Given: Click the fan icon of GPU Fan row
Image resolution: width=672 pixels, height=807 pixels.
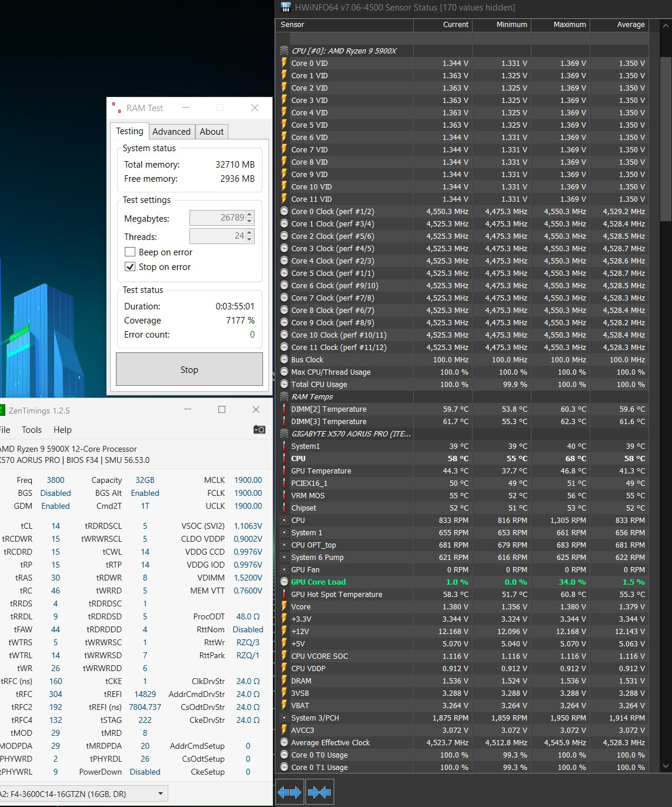Looking at the screenshot, I should click(284, 569).
